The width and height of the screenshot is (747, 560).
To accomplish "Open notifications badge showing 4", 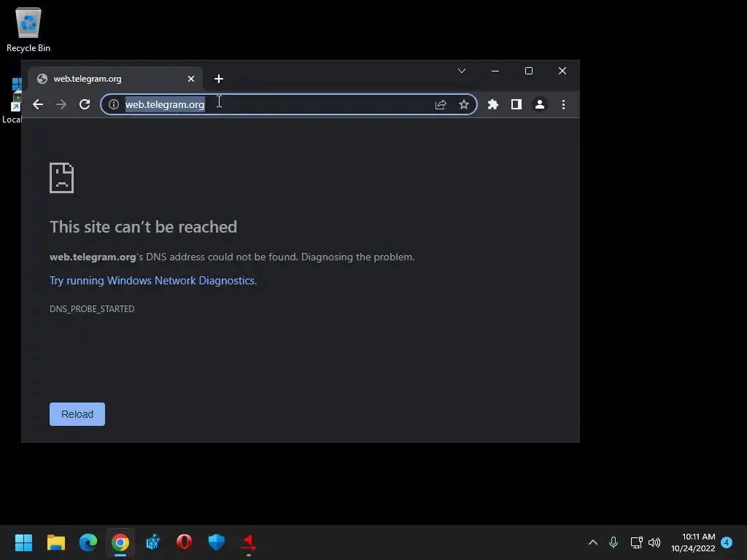I will click(727, 542).
